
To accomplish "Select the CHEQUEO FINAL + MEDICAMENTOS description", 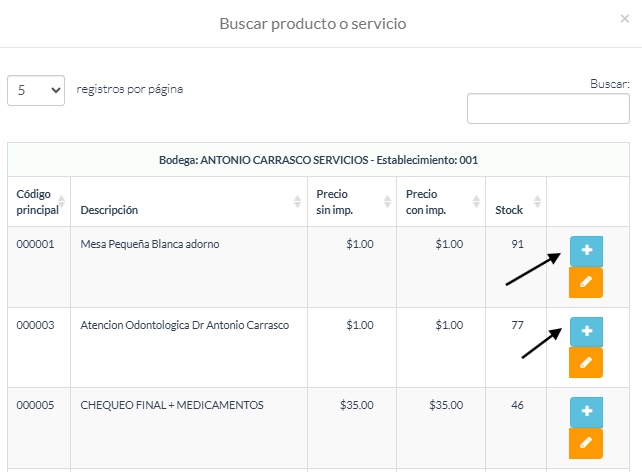I will coord(172,405).
